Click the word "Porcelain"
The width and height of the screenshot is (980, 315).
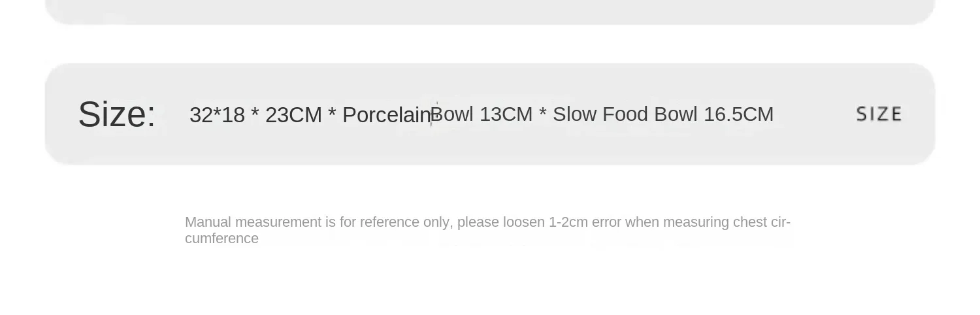coord(387,115)
